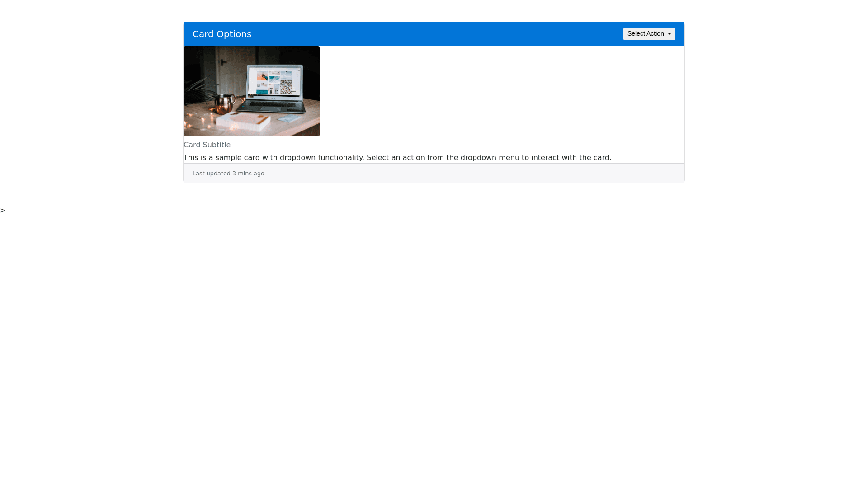Screen dimensions: 868x488
Task: Click the laptop screen in the photo
Action: 274,81
